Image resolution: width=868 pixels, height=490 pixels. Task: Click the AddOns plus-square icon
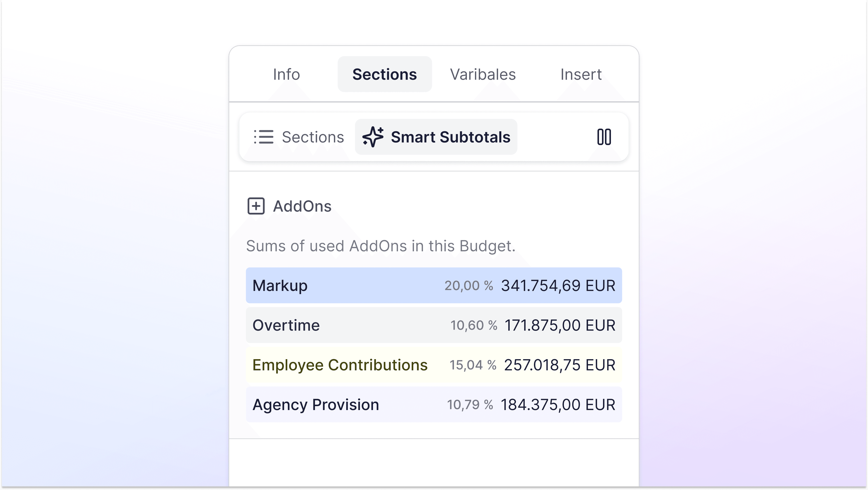[x=256, y=206]
